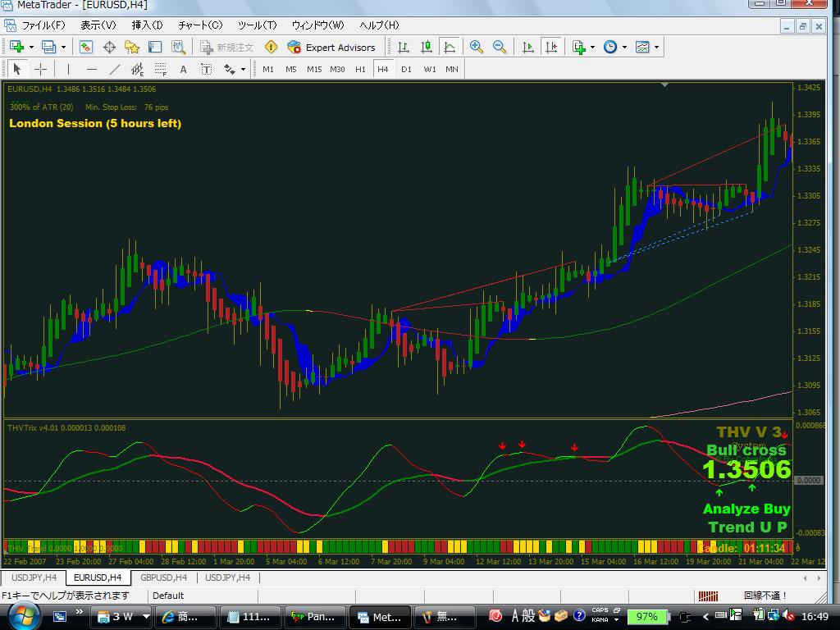Zoom in on the chart
This screenshot has width=840, height=630.
477,47
